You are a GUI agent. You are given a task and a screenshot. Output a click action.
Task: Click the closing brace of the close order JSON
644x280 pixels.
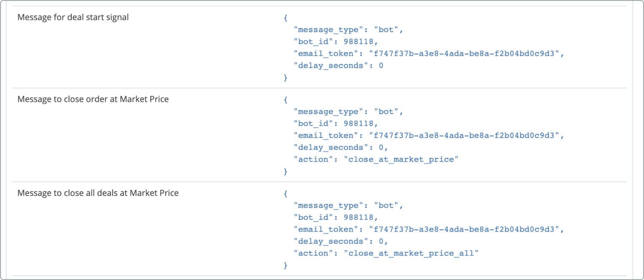285,171
